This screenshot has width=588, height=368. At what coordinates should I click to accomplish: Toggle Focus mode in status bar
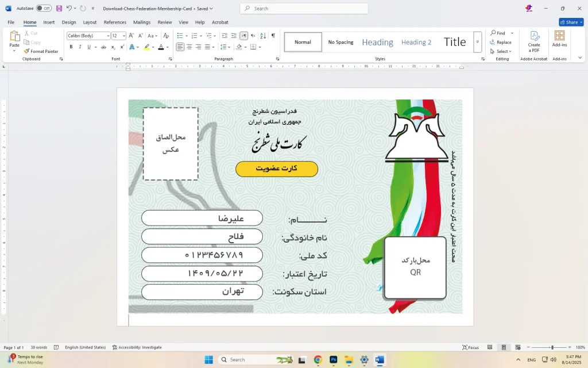[471, 347]
